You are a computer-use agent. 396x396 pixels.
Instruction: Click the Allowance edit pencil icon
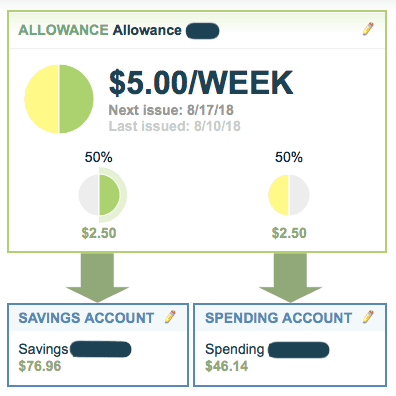point(368,29)
